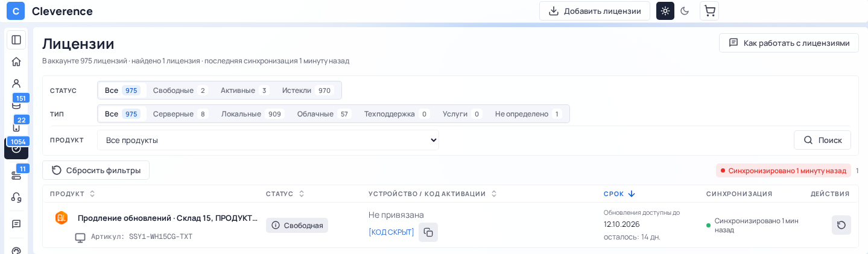Viewport: 868px width, 254px height.
Task: Sort by Статус column
Action: pyautogui.click(x=285, y=194)
